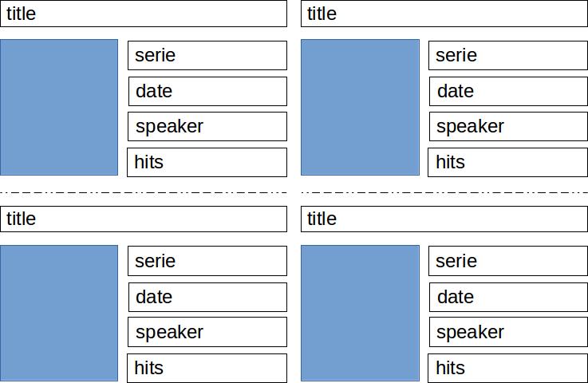Click the date box in bottom-right card
The width and height of the screenshot is (588, 383).
(508, 297)
